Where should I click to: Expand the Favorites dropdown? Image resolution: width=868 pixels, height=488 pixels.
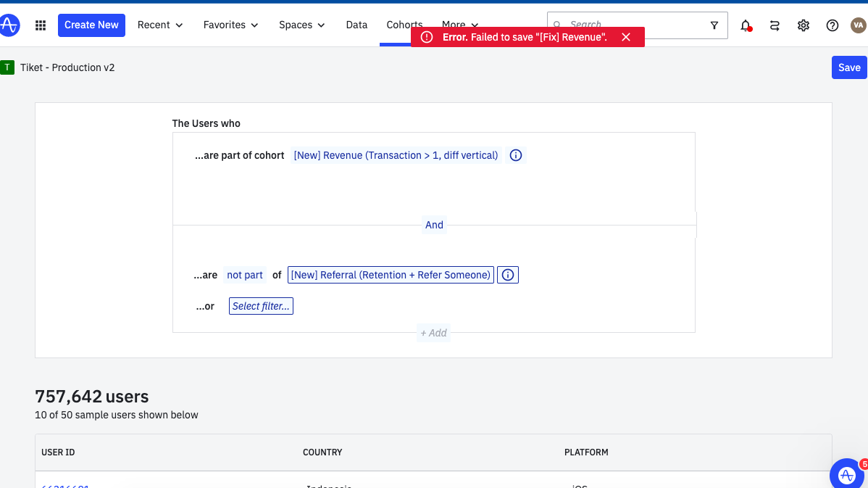[231, 25]
